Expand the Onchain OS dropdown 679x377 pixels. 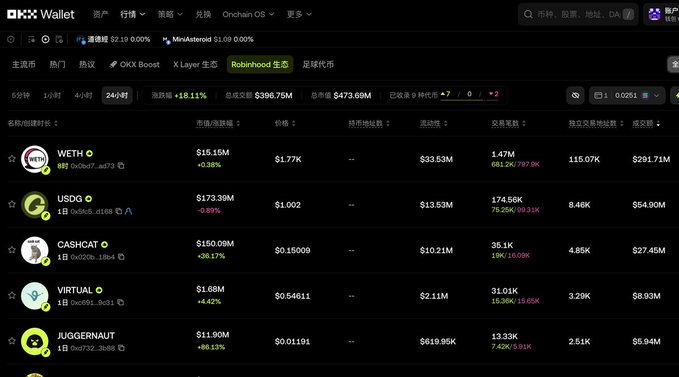coord(248,14)
